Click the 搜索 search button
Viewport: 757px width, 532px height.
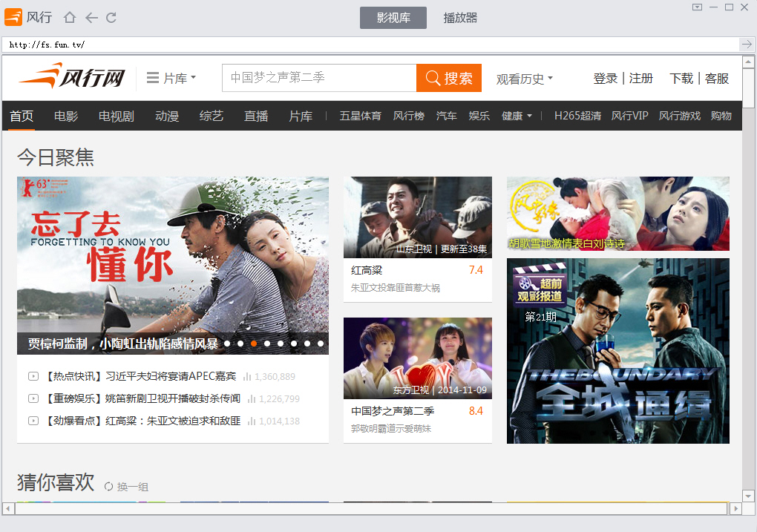click(x=449, y=78)
